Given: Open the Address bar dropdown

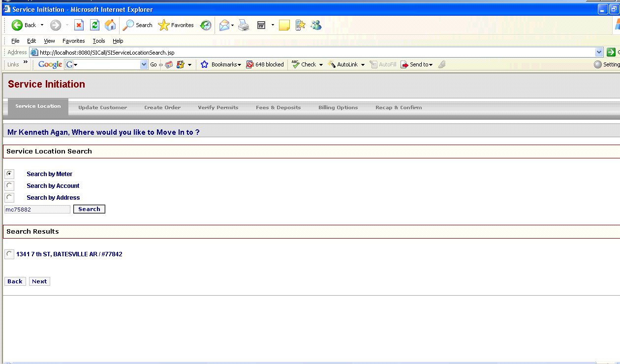Looking at the screenshot, I should [599, 52].
